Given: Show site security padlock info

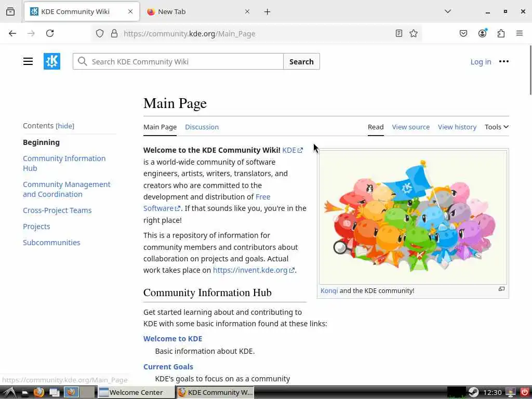Looking at the screenshot, I should (x=114, y=33).
